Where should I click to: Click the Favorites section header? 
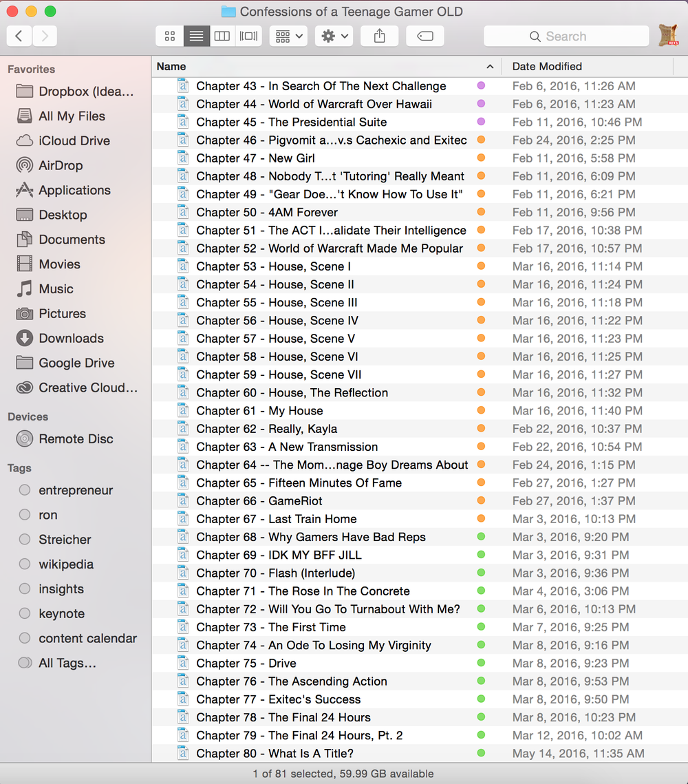click(x=31, y=69)
